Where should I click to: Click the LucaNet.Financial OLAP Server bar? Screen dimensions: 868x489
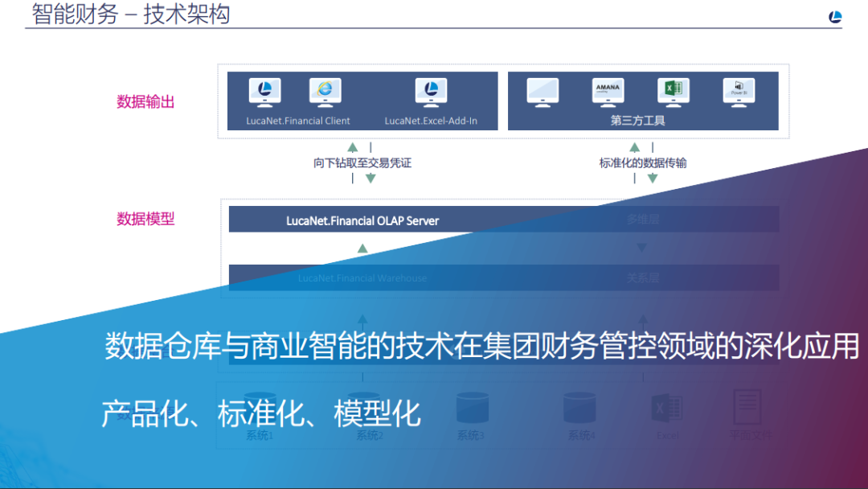[x=504, y=220]
